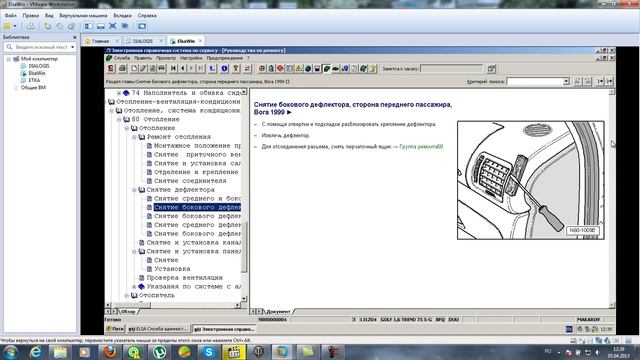Screen dimensions: 640x360
Task: Toggle VMware library sidebar view icon
Action: 89,26
